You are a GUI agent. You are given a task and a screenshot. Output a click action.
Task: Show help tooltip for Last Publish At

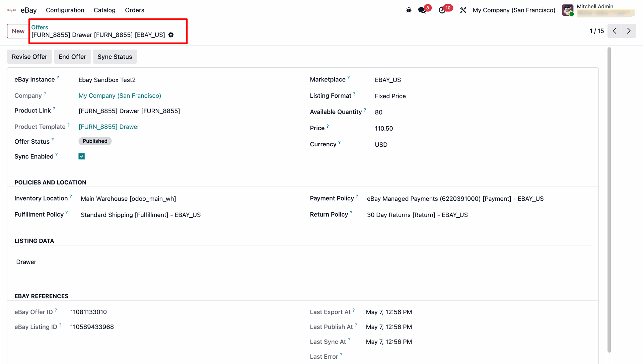pyautogui.click(x=356, y=325)
